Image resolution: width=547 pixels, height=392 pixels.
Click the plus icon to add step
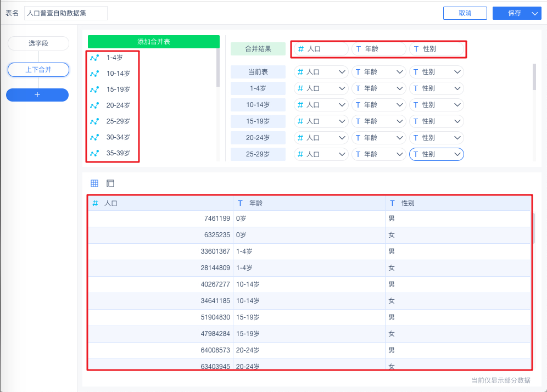click(x=37, y=95)
